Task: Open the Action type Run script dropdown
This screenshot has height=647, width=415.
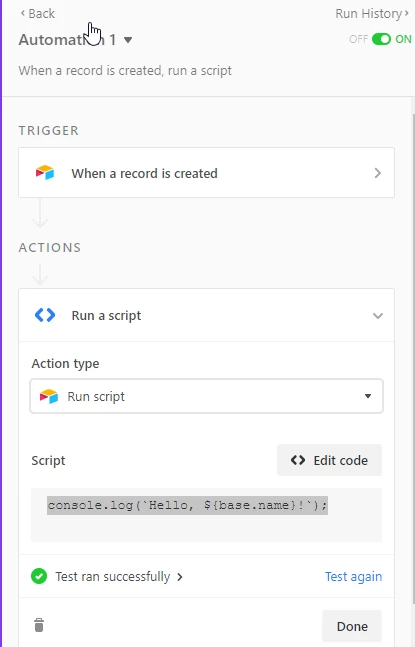Action: click(x=206, y=397)
